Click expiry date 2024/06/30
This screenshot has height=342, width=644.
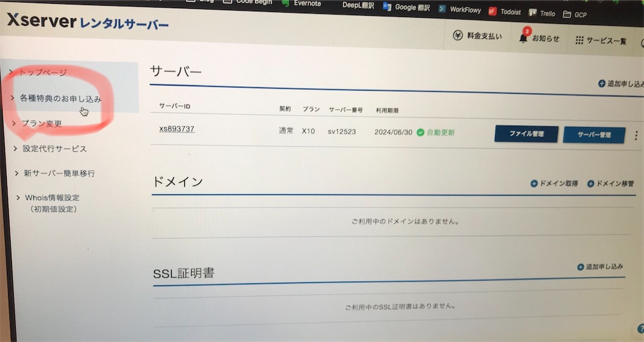[x=393, y=132]
